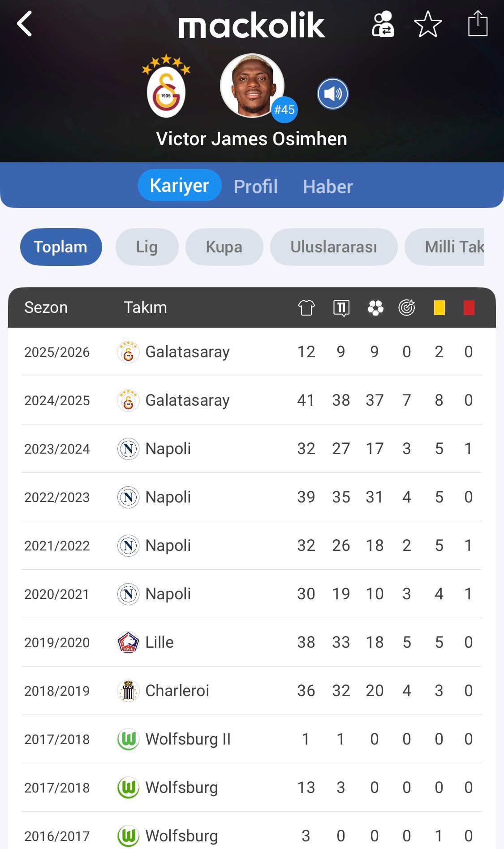
Task: Filter stats by Kupa
Action: [x=224, y=247]
